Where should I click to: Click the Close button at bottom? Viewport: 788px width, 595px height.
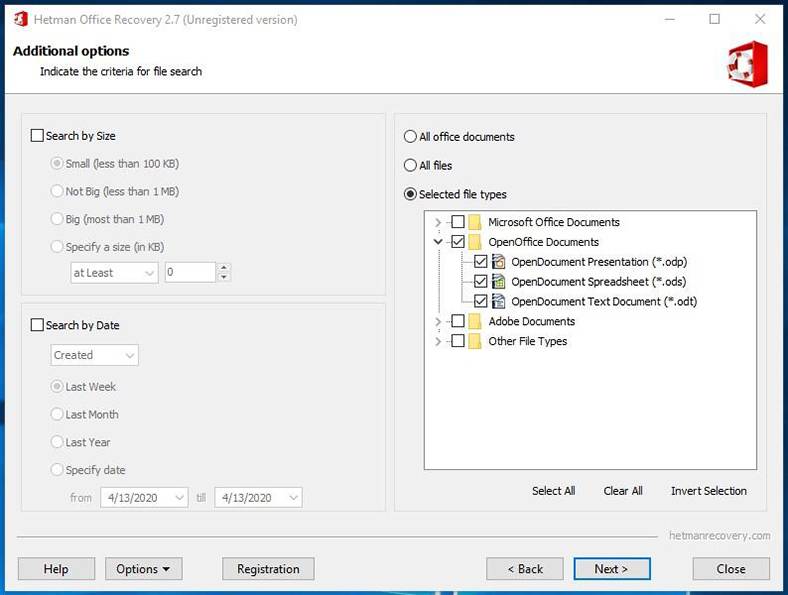click(731, 569)
